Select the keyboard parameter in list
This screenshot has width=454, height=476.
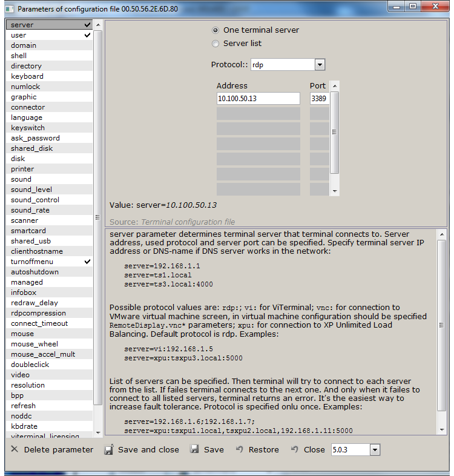pyautogui.click(x=27, y=76)
